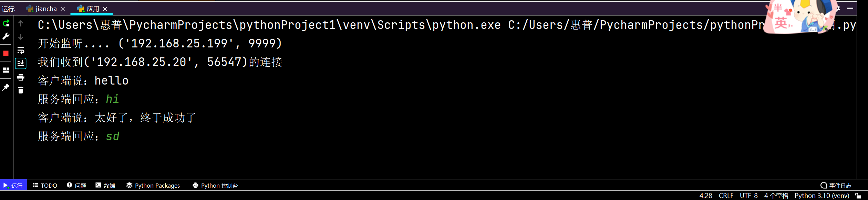
Task: Toggle scroll to end of output
Action: (x=21, y=64)
